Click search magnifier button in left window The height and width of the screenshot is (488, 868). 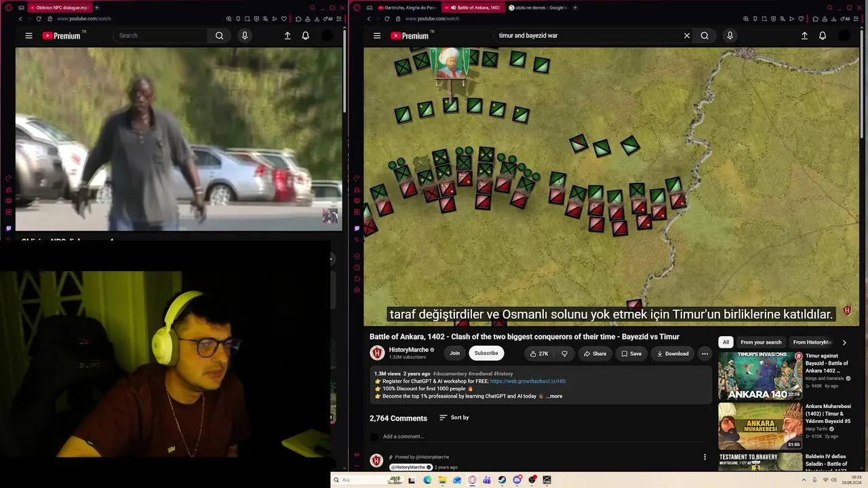pyautogui.click(x=219, y=36)
